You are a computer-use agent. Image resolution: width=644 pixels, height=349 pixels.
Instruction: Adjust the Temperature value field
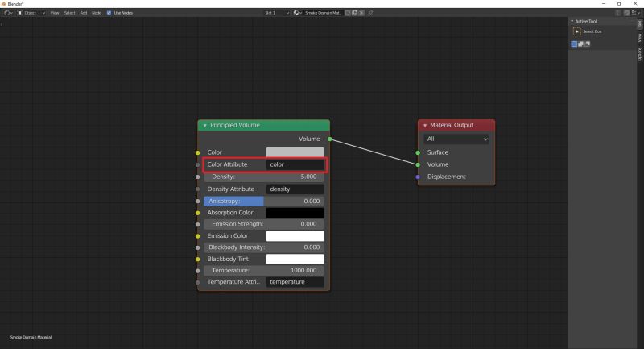(x=264, y=271)
